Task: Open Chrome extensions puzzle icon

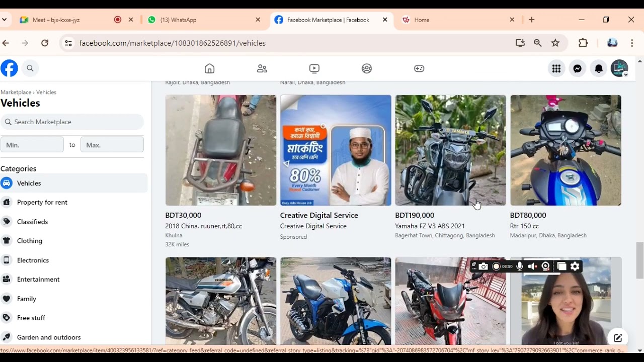Action: (x=583, y=43)
